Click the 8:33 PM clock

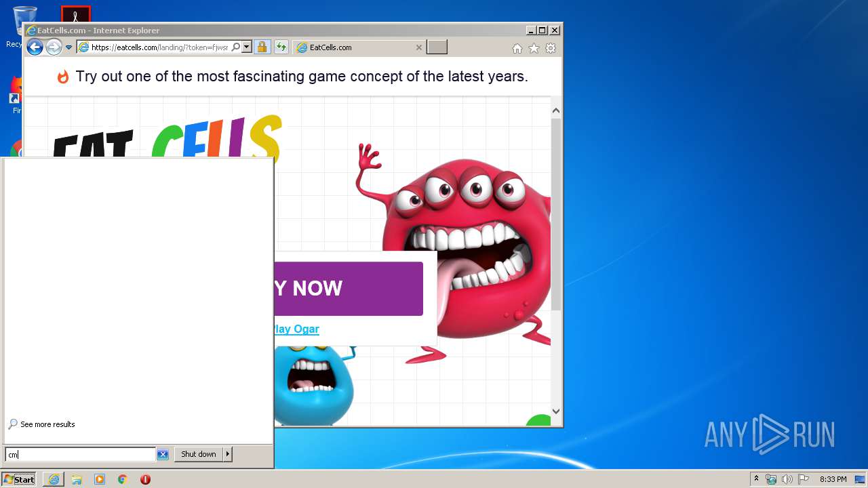point(833,479)
